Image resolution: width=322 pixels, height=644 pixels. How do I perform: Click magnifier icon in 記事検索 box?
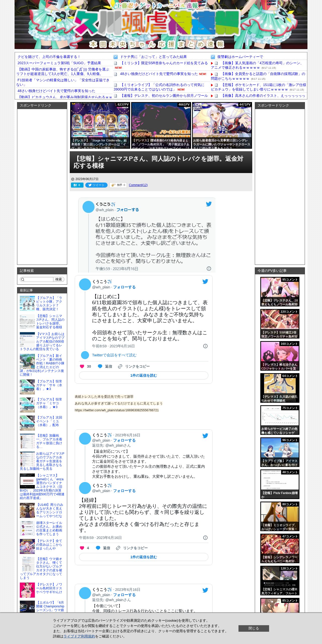23,279
